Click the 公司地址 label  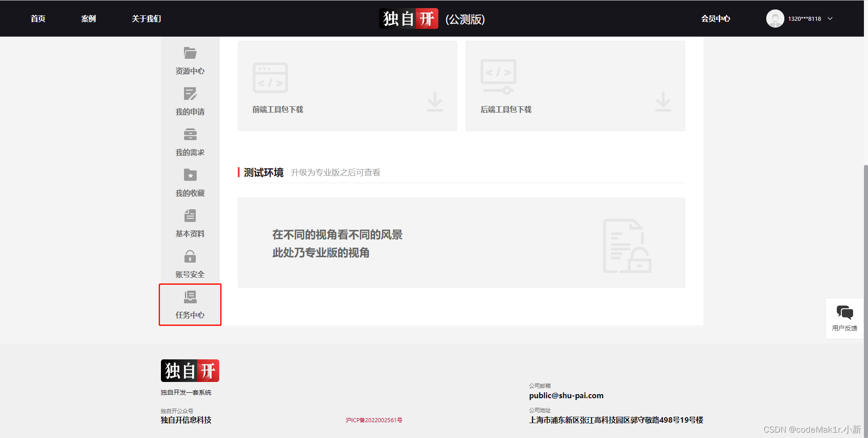pos(540,410)
